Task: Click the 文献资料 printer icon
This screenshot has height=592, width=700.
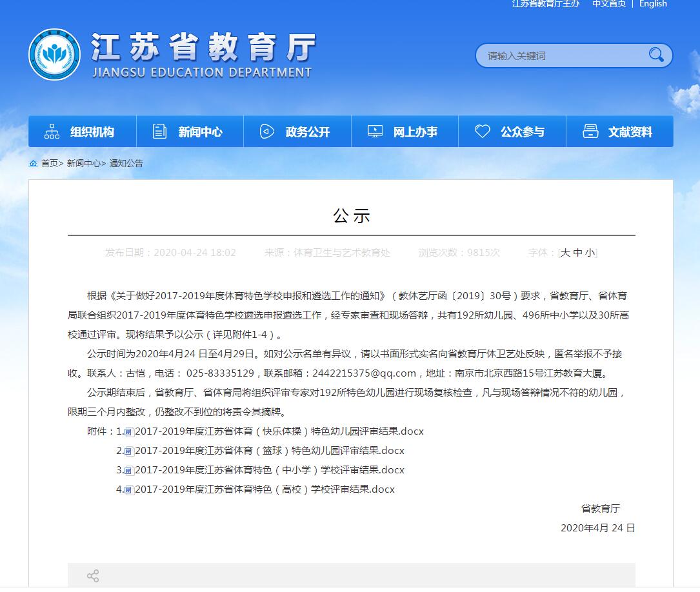Action: [590, 131]
